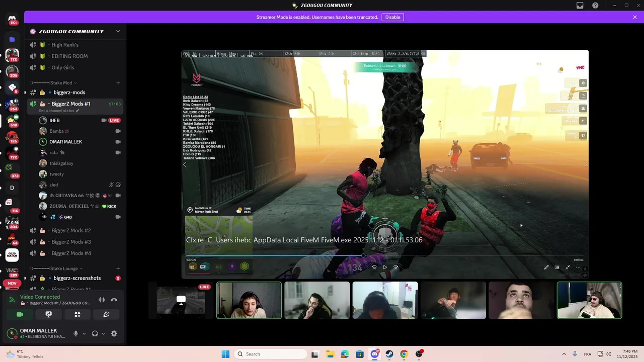This screenshot has height=362, width=644.
Task: Join the EDITING ROOM voice channel
Action: click(x=75, y=56)
